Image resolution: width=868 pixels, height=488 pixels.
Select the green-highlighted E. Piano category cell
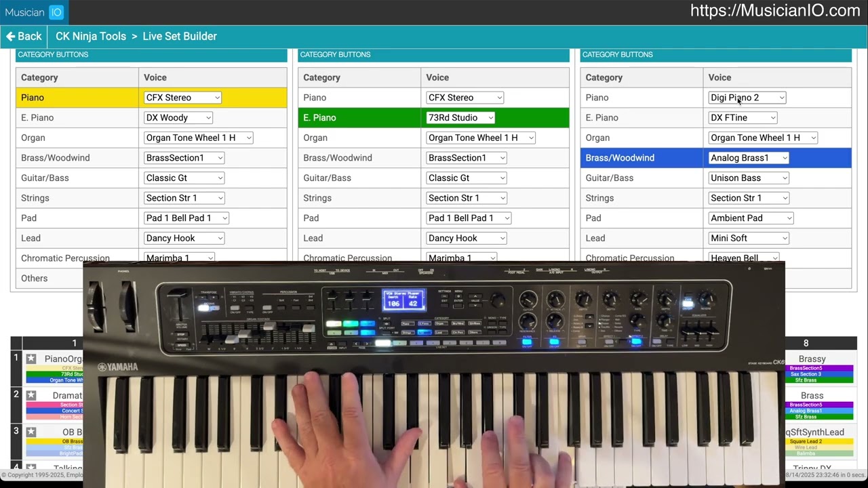pyautogui.click(x=359, y=118)
